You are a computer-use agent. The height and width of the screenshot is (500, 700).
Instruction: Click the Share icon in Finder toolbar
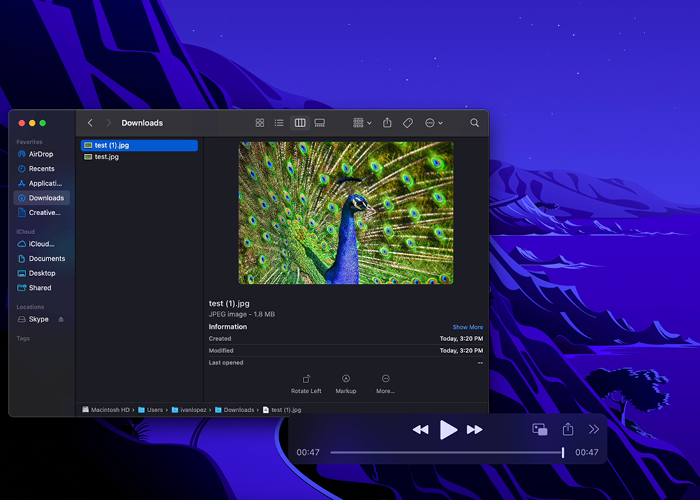387,123
